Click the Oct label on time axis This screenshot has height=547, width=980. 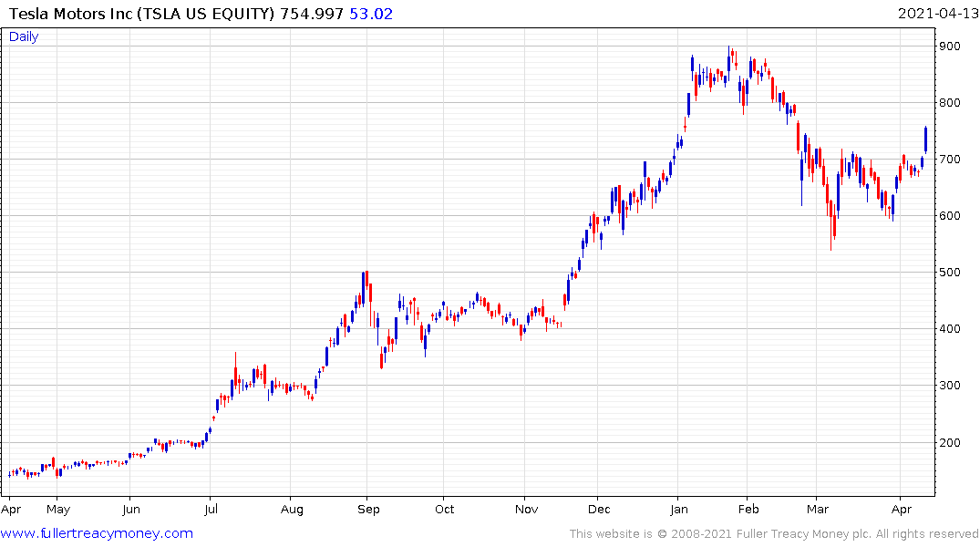tap(444, 510)
